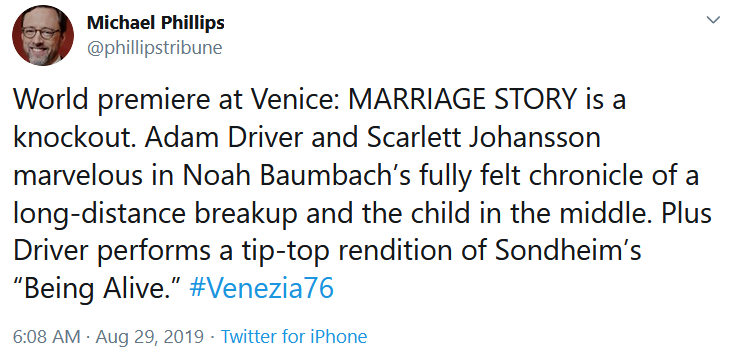Open the Twitter for iPhone source link

(x=294, y=337)
